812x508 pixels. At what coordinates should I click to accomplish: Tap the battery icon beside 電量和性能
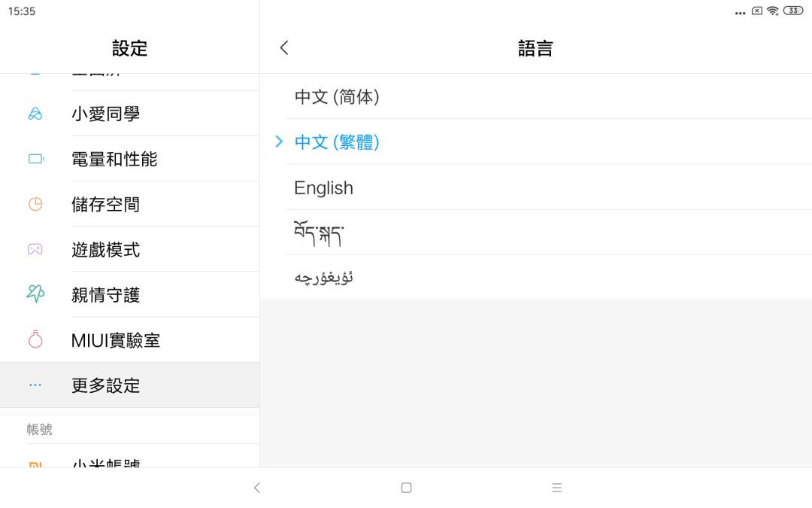click(x=35, y=159)
